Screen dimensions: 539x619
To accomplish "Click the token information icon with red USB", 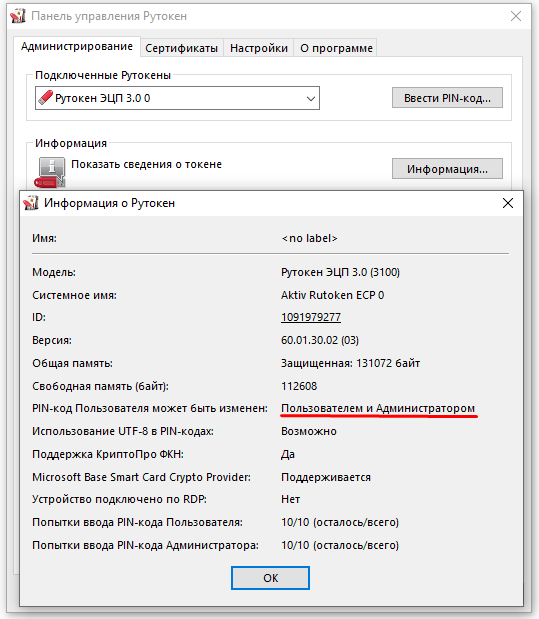I will coord(50,173).
